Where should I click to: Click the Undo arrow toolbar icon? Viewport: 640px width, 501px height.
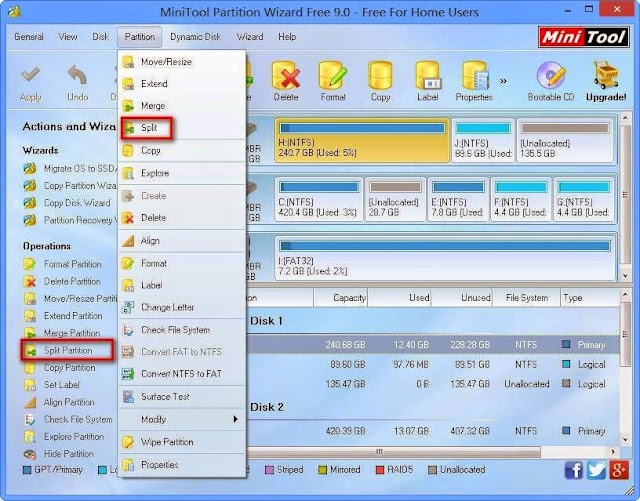78,75
